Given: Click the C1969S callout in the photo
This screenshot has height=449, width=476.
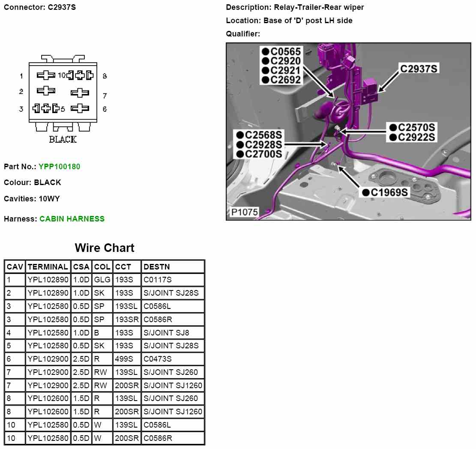Looking at the screenshot, I should click(389, 192).
